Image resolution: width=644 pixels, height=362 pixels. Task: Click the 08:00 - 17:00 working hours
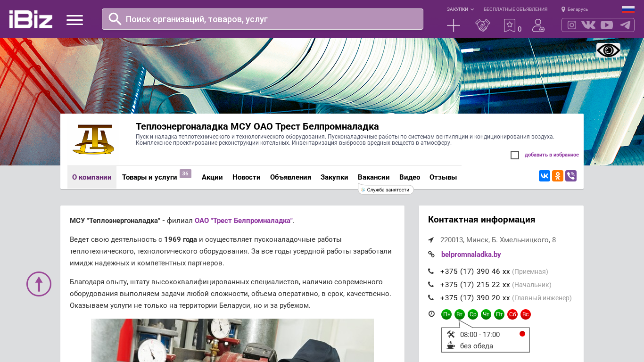480,335
